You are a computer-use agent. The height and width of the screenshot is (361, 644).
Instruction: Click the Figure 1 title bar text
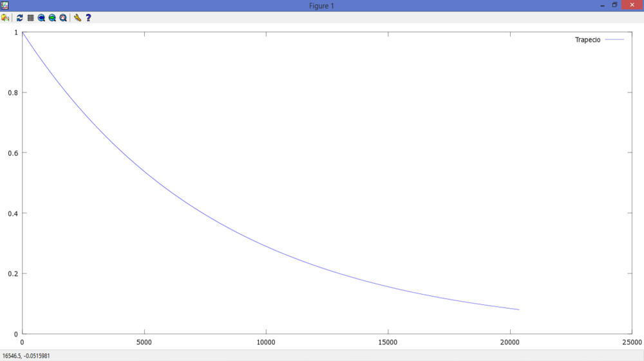click(321, 6)
